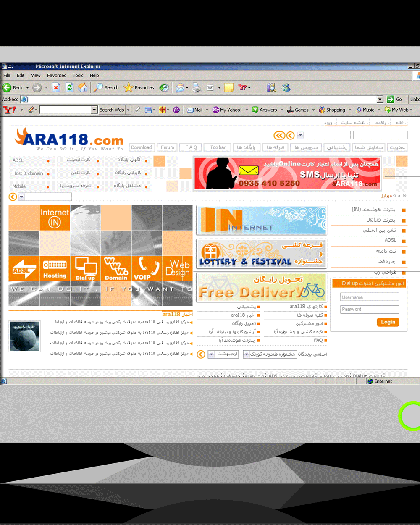Click the Free Delivery banner
This screenshot has width=420, height=525.
point(261,287)
